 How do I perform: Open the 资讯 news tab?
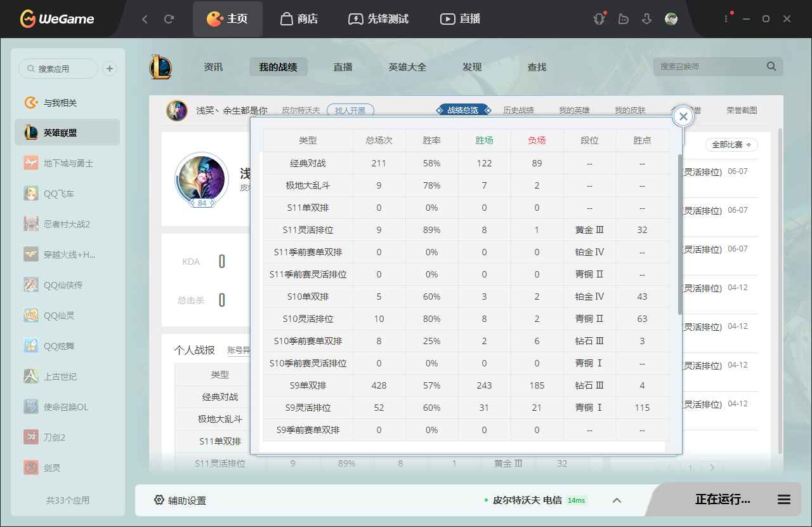213,67
